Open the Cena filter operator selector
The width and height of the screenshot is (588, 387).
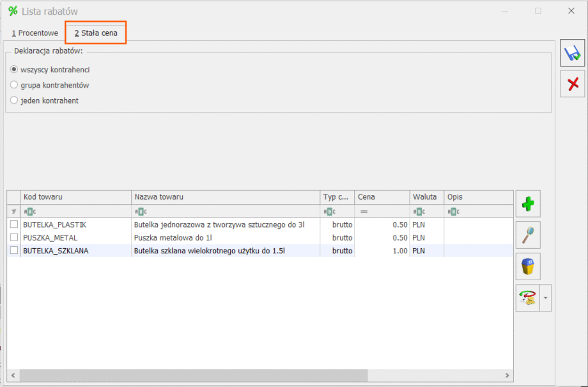(x=364, y=212)
